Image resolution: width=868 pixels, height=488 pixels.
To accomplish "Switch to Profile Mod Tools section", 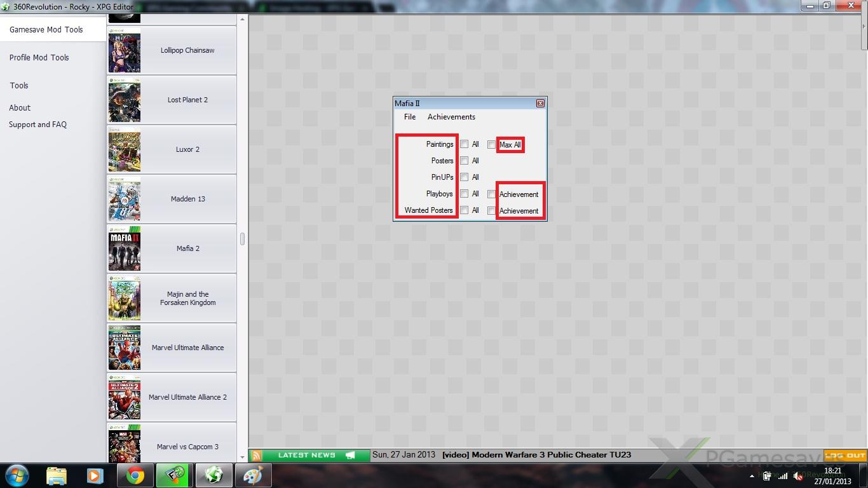I will pyautogui.click(x=39, y=57).
